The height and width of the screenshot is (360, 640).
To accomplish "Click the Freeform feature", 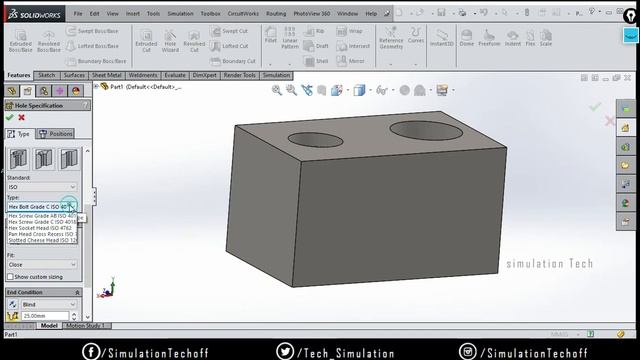I will [489, 38].
